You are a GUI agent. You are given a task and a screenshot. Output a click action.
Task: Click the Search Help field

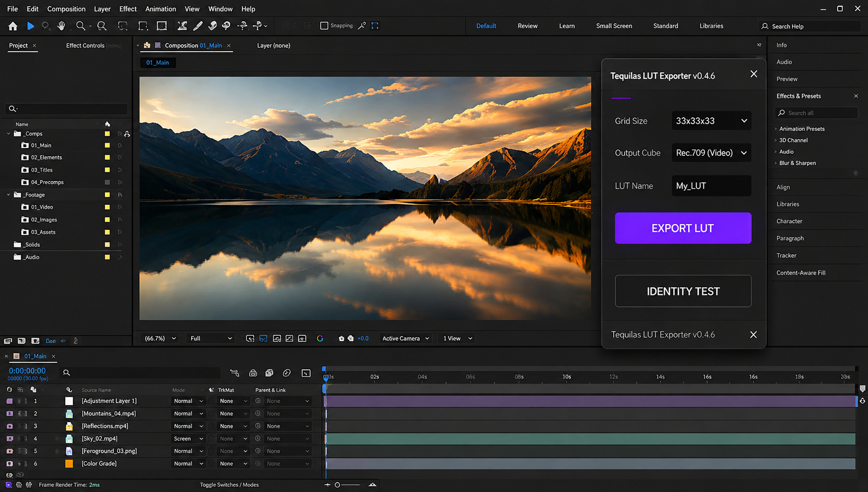tap(810, 26)
